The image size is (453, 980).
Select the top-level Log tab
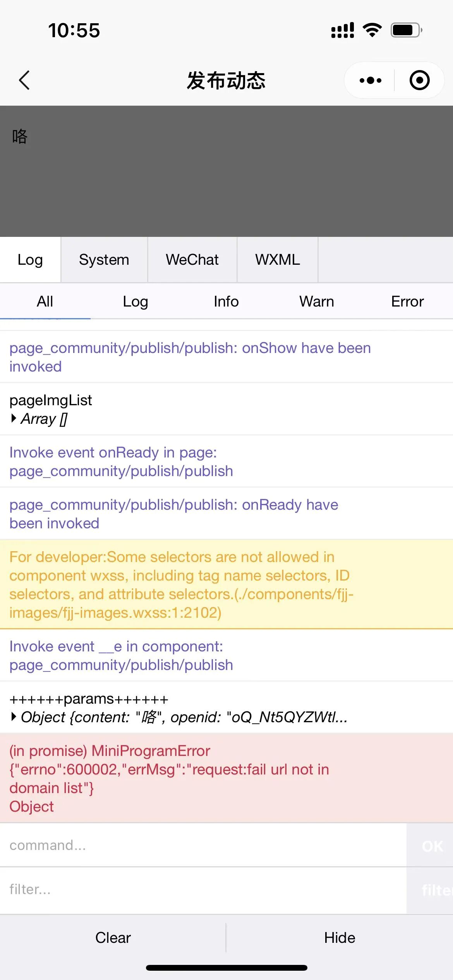(x=30, y=259)
